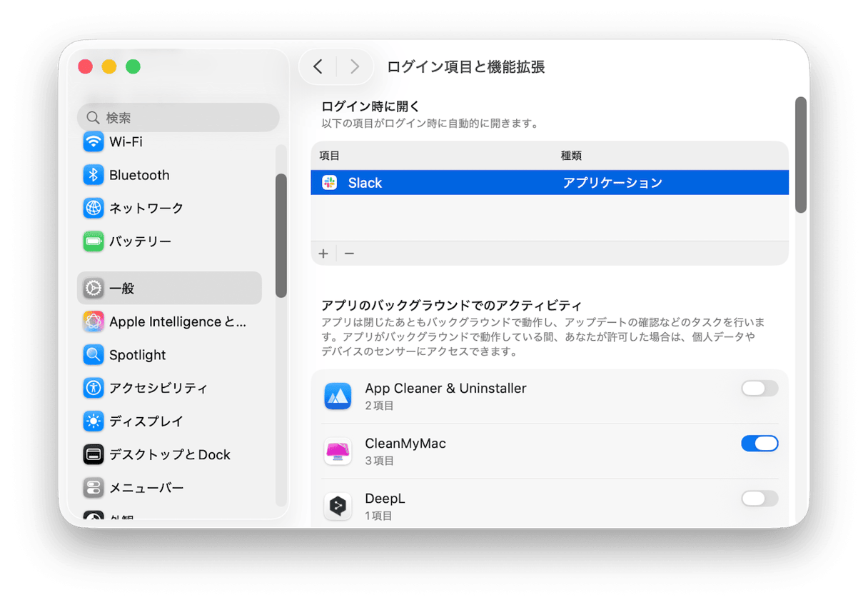
Task: Enable App Cleaner & Uninstaller background activity
Action: (x=759, y=388)
